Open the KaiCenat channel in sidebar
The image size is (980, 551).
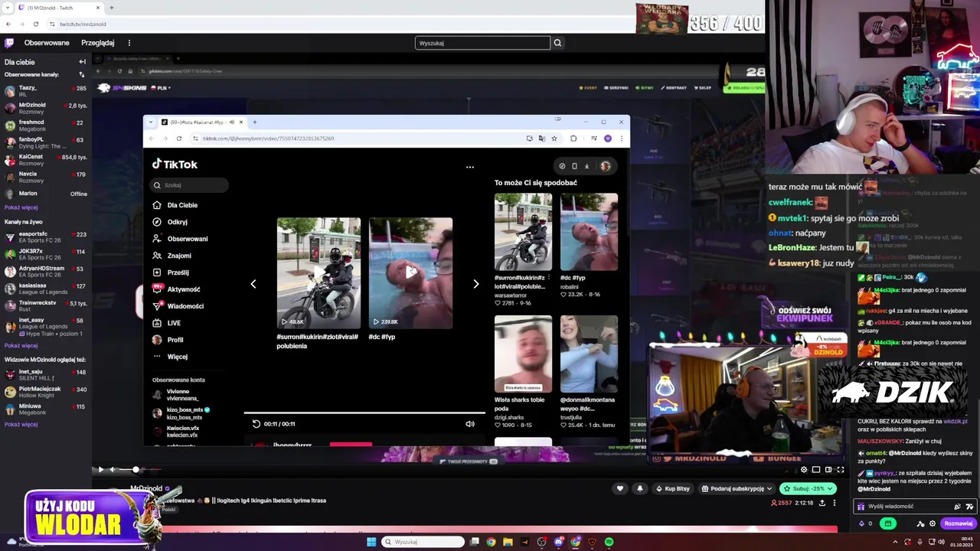coord(45,160)
